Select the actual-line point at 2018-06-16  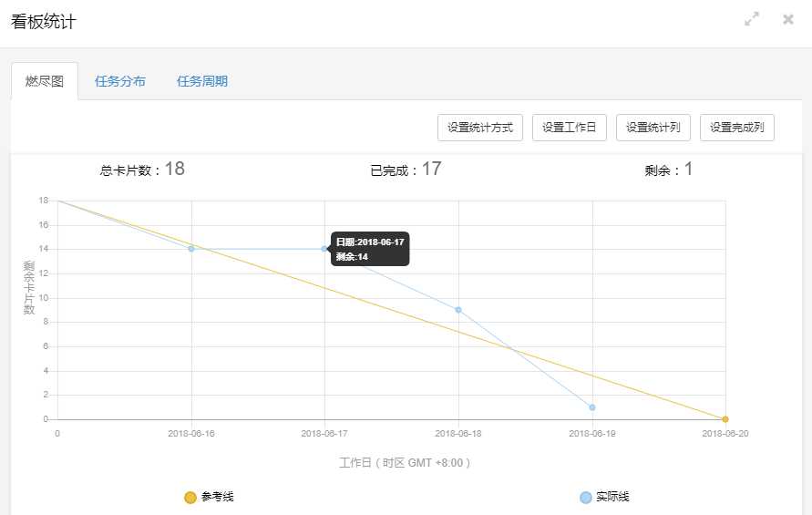[191, 249]
